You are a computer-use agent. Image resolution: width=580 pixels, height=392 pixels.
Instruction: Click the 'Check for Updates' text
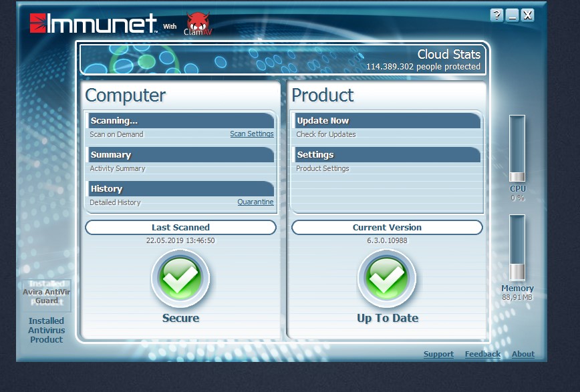pyautogui.click(x=326, y=134)
